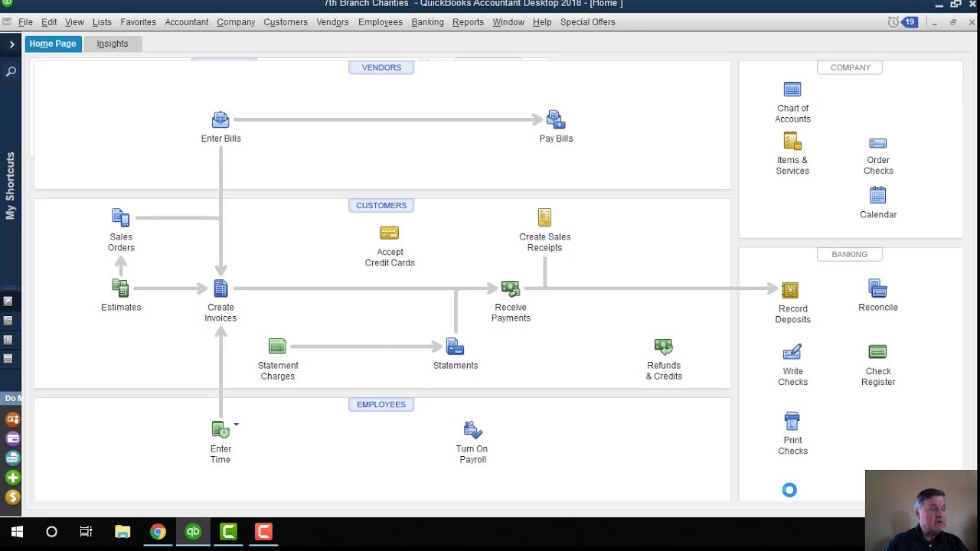
Task: Click the orange dollar sidebar shortcut
Action: (x=12, y=497)
